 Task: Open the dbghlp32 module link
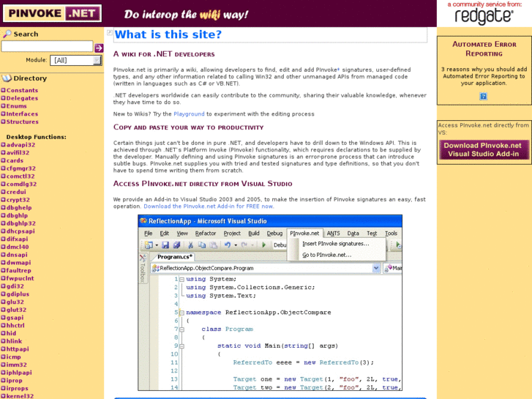tap(21, 223)
